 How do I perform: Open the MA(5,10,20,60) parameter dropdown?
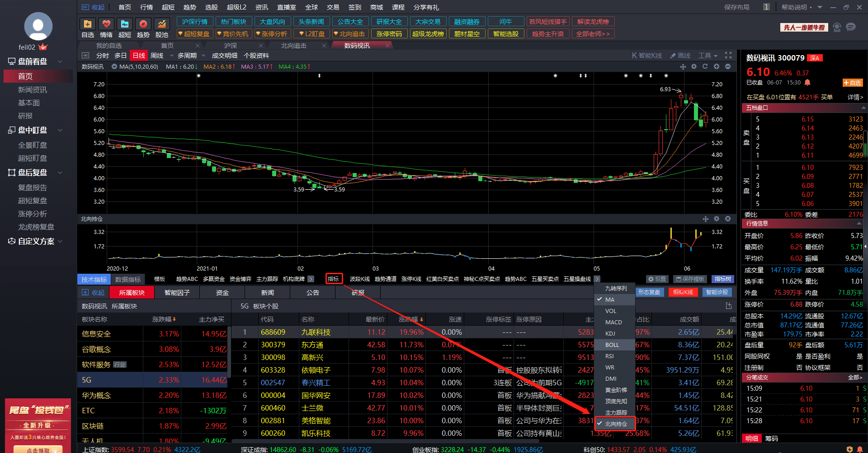point(114,66)
